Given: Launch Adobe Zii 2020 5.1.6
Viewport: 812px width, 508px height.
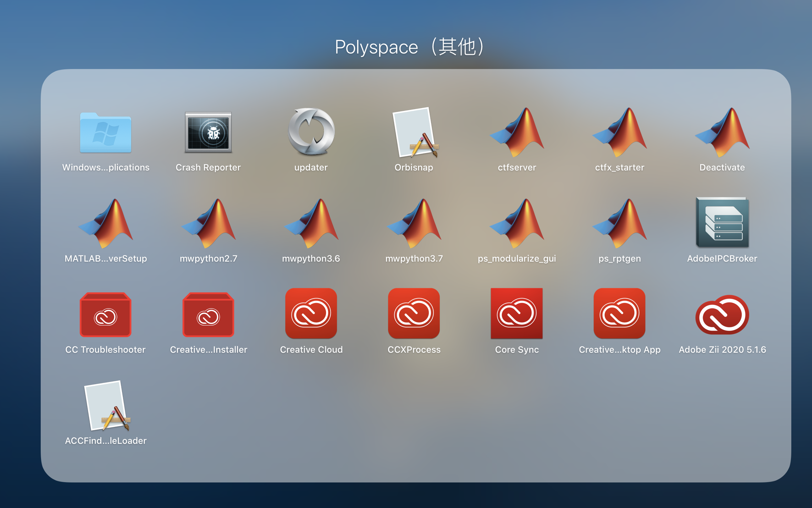Looking at the screenshot, I should (722, 314).
